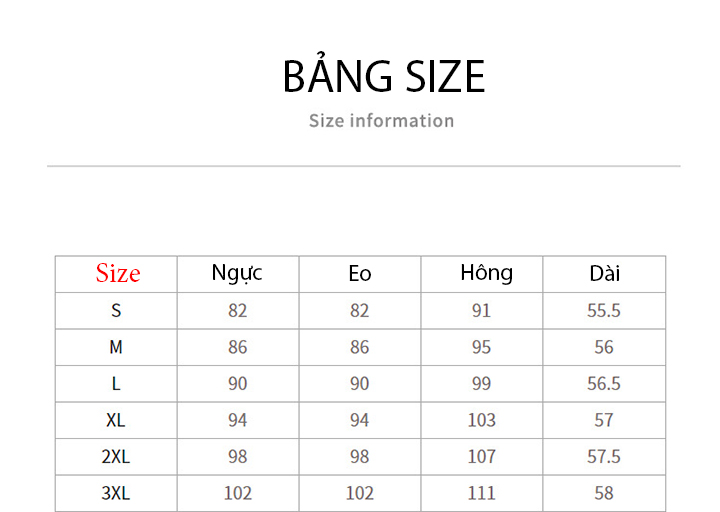720x512 pixels.
Task: Select the S size row label
Action: (x=116, y=311)
